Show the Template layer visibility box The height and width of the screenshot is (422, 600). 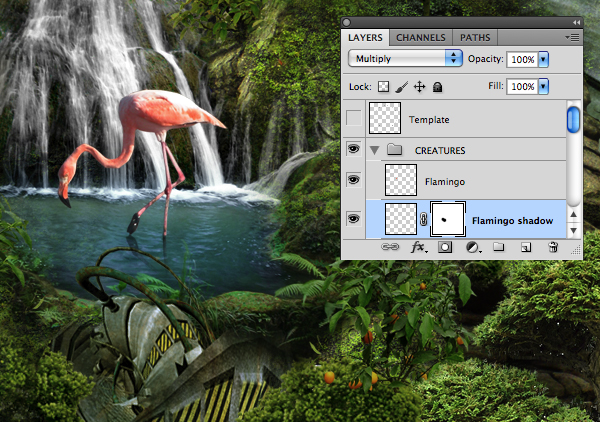point(353,118)
